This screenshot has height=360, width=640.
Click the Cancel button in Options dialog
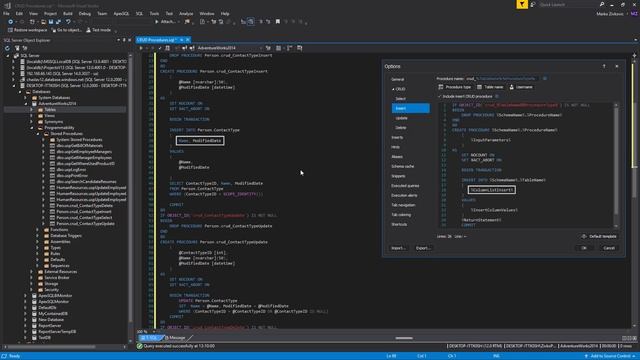coord(609,248)
